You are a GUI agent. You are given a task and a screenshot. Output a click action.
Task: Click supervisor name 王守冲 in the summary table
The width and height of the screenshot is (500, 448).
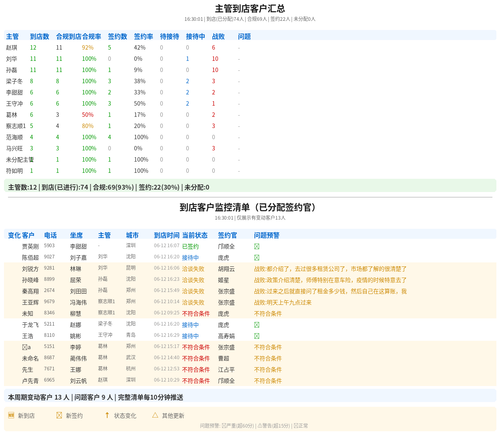pos(14,104)
